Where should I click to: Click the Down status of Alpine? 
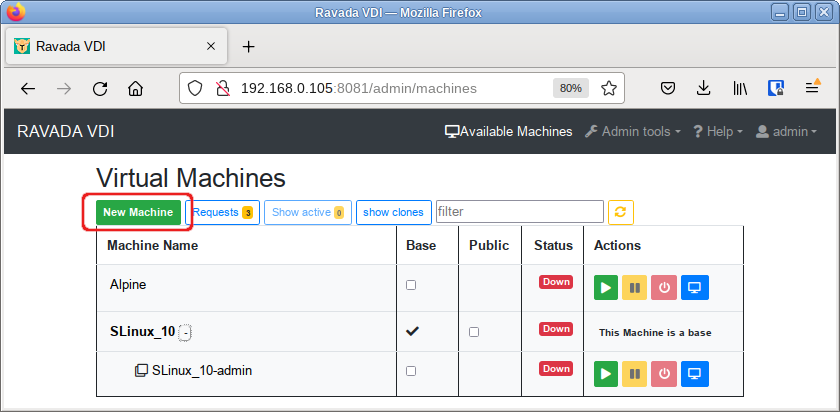(556, 282)
